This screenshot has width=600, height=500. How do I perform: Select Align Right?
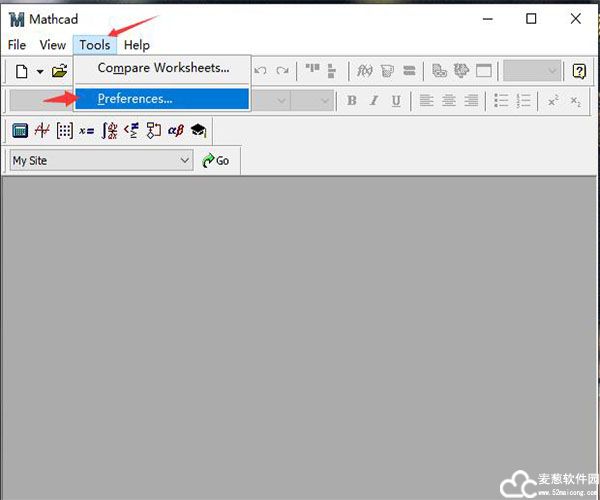(471, 101)
